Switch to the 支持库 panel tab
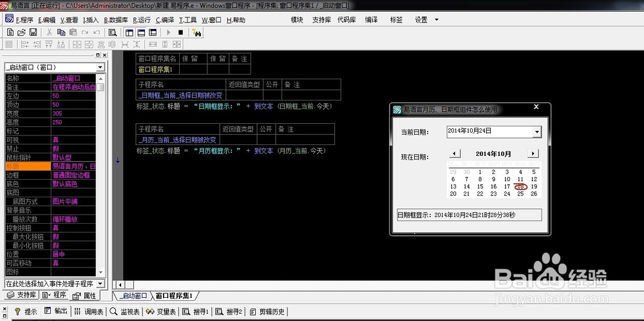 click(x=22, y=295)
